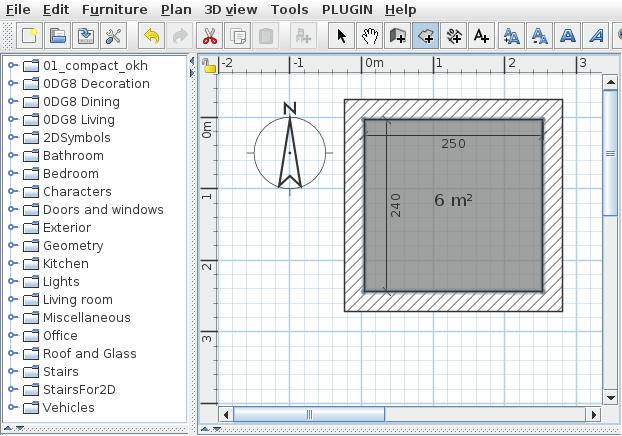Click the redo arrow icon
This screenshot has height=436, width=622.
(179, 36)
